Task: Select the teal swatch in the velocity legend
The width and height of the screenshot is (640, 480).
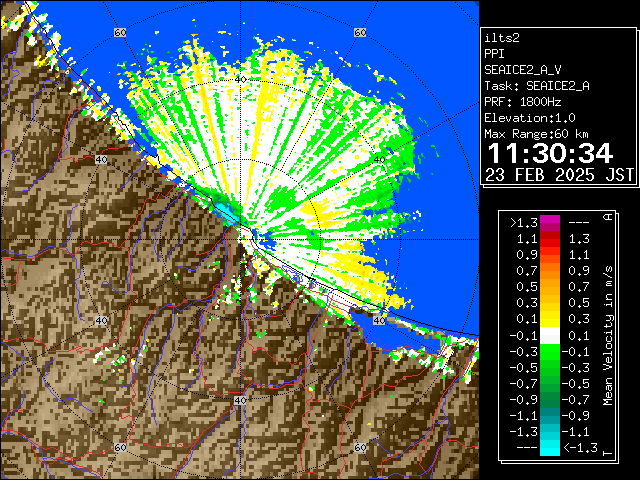Action: (x=550, y=416)
